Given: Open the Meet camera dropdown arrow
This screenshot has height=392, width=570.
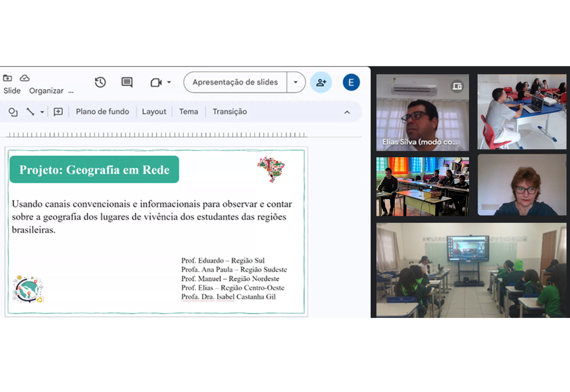Looking at the screenshot, I should pyautogui.click(x=168, y=82).
